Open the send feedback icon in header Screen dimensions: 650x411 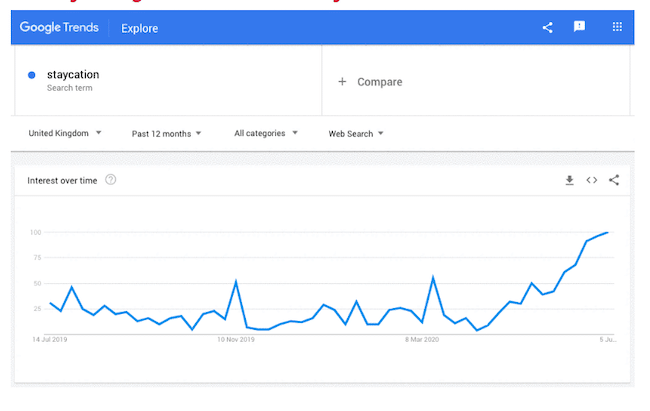(x=579, y=27)
